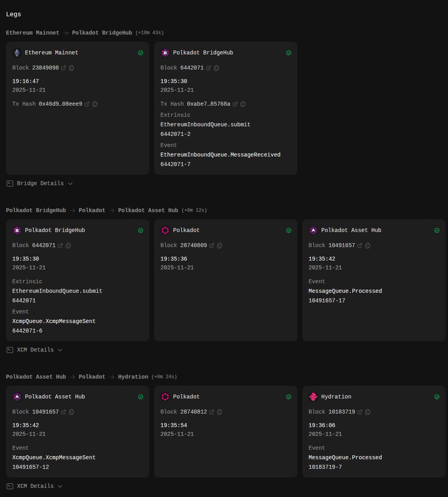The height and width of the screenshot is (497, 448).
Task: Expand the Bridge Details section
Action: (x=40, y=183)
